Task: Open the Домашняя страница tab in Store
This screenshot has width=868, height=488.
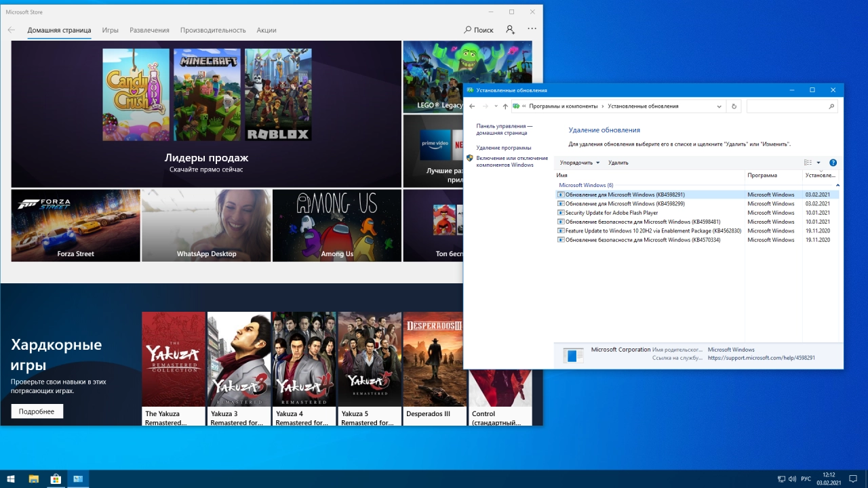Action: (59, 30)
